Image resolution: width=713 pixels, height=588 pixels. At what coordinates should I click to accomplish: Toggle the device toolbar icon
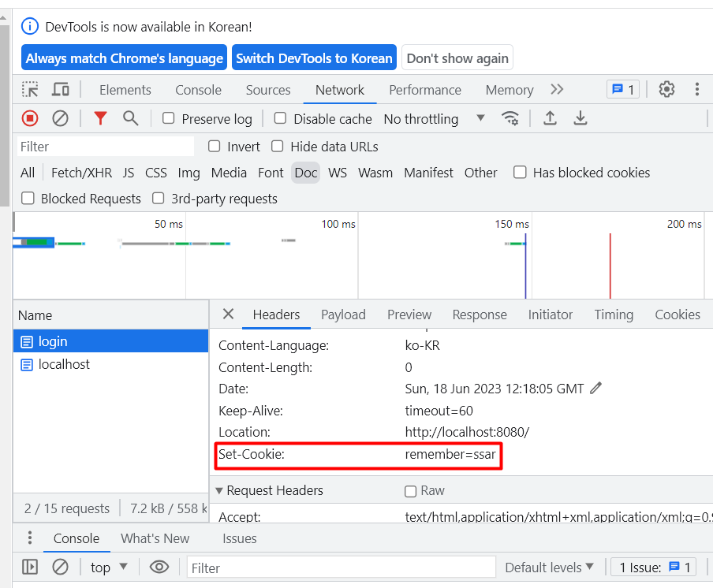pyautogui.click(x=60, y=90)
